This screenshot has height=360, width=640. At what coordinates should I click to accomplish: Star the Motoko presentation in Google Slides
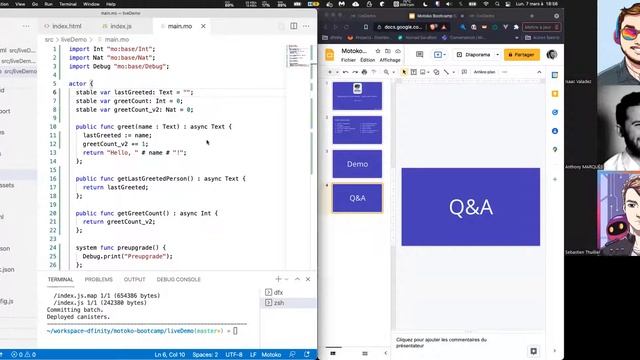coord(378,51)
